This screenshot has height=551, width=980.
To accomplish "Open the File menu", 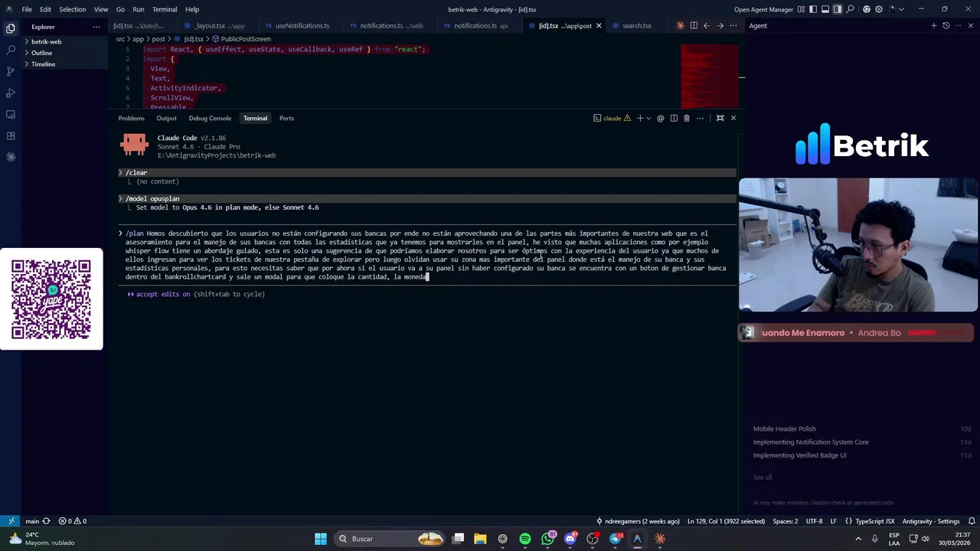I will pyautogui.click(x=27, y=9).
